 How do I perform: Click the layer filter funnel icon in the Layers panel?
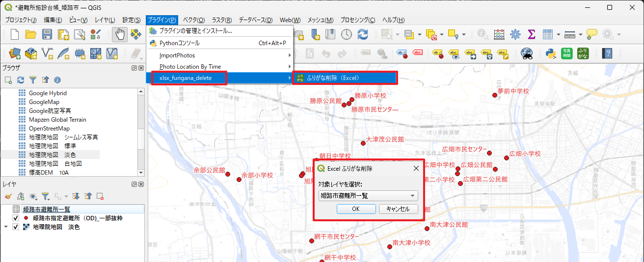coord(45,196)
